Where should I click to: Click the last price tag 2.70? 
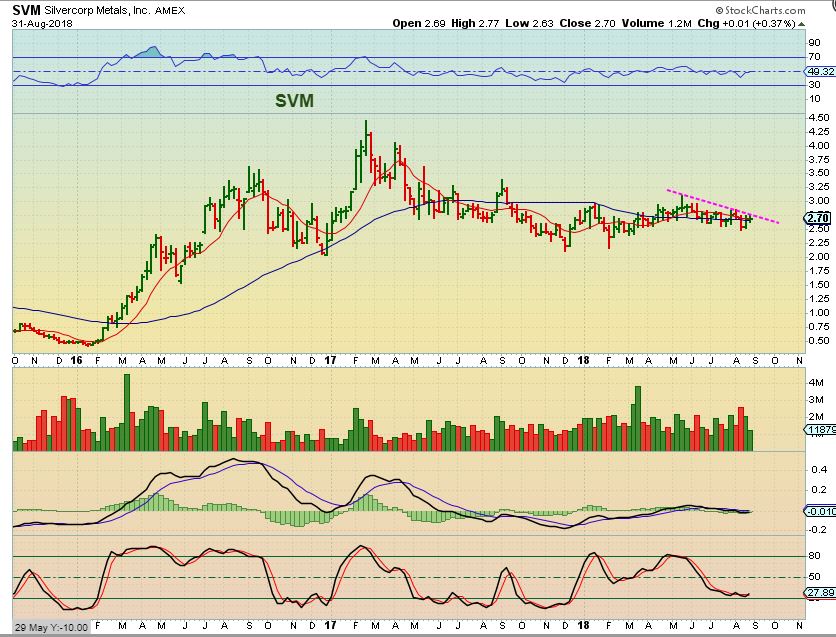coord(818,218)
